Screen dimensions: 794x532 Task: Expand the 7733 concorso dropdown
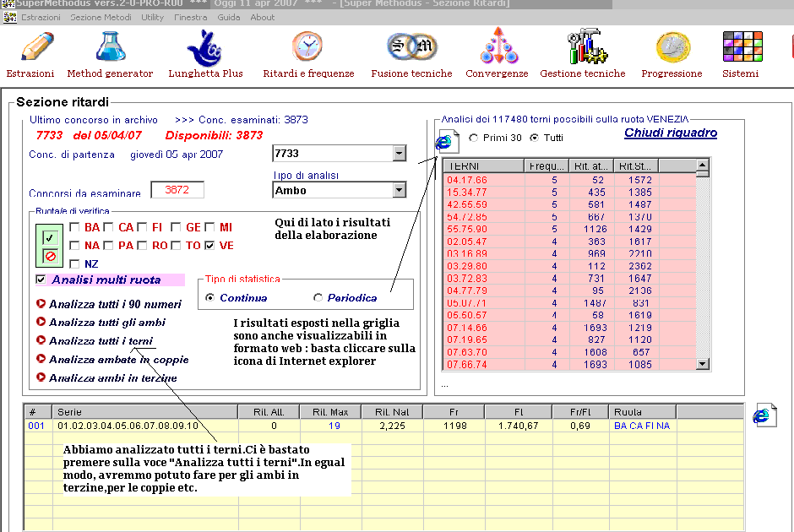tap(399, 154)
